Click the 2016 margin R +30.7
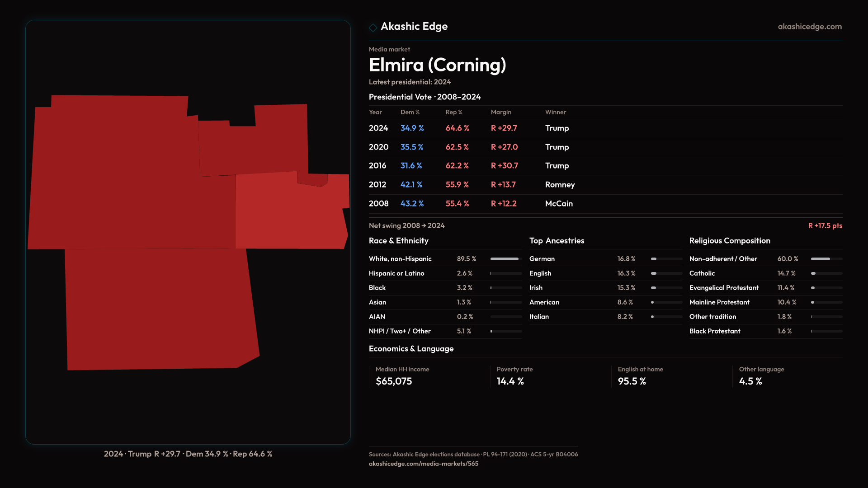Image resolution: width=868 pixels, height=488 pixels. (505, 166)
